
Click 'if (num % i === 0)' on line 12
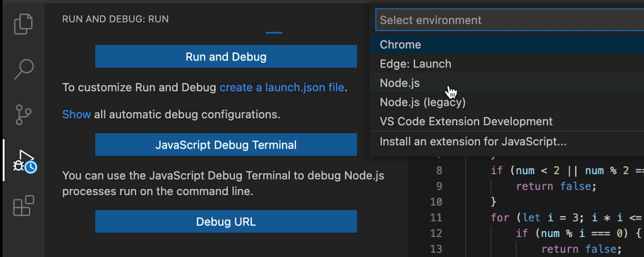572,234
